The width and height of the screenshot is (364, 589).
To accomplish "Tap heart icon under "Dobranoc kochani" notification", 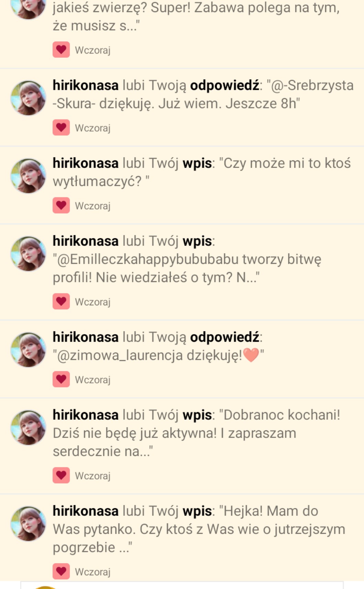I will pos(61,475).
